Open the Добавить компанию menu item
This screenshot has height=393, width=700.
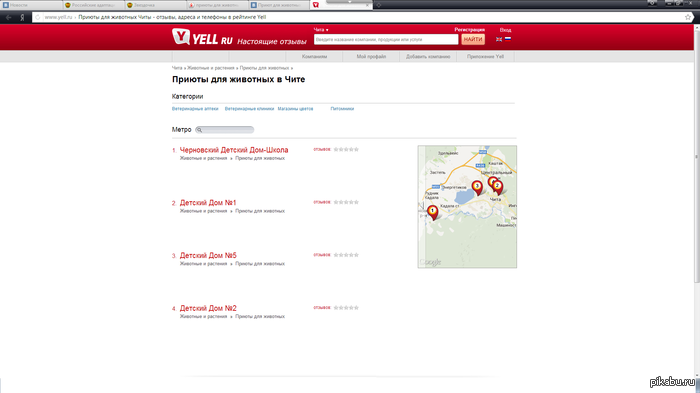click(428, 57)
